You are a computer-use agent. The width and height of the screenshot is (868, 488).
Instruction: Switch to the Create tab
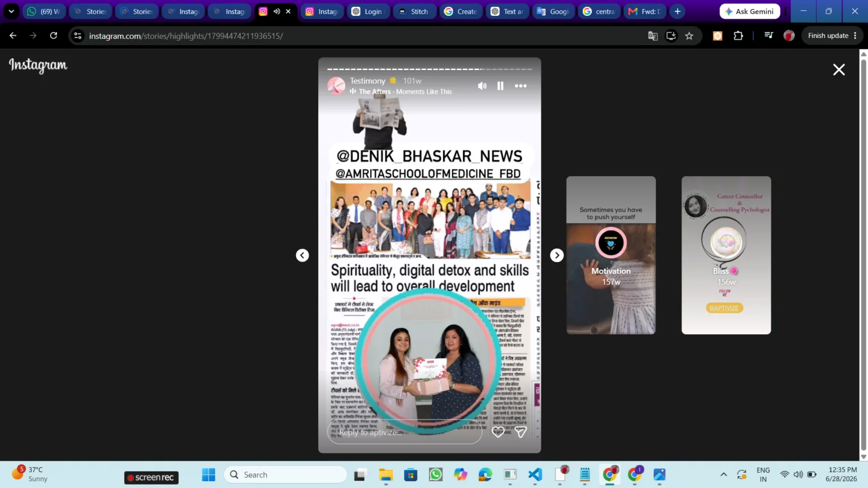[x=461, y=11]
